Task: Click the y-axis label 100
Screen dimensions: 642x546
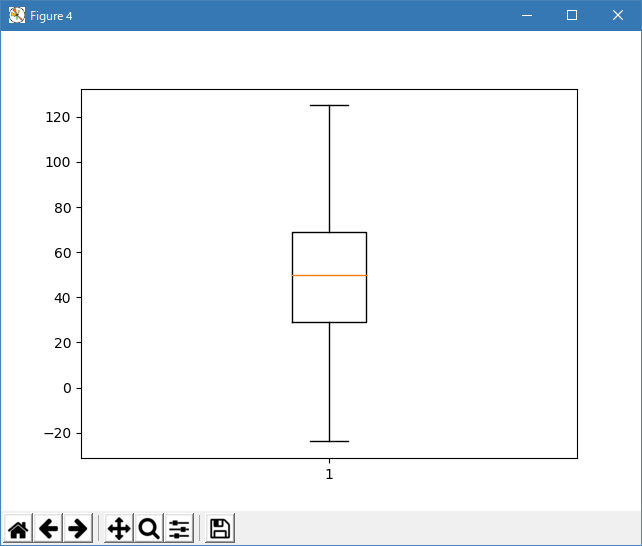Action: click(x=58, y=162)
